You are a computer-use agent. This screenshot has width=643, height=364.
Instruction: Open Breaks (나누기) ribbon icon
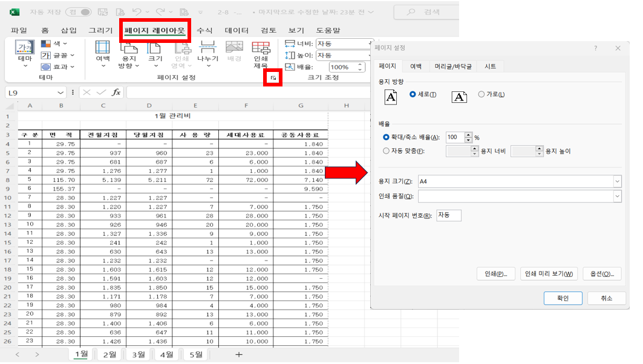[x=207, y=48]
